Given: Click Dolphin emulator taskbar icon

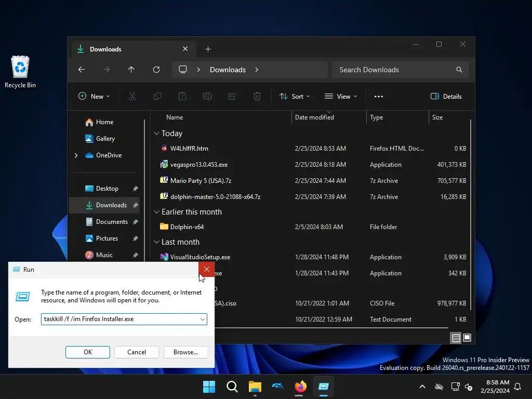Looking at the screenshot, I should pyautogui.click(x=277, y=387).
